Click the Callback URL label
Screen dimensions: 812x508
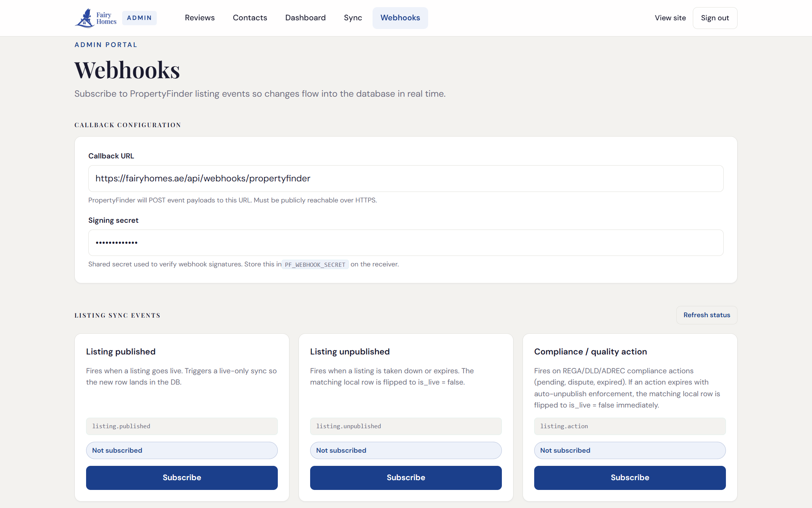point(111,156)
